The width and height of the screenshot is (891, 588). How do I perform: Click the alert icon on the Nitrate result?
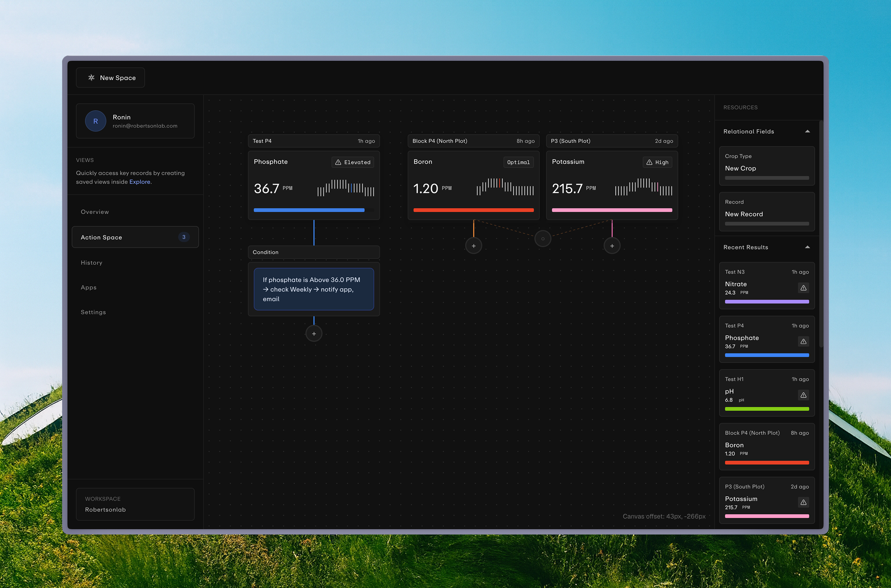pyautogui.click(x=804, y=288)
